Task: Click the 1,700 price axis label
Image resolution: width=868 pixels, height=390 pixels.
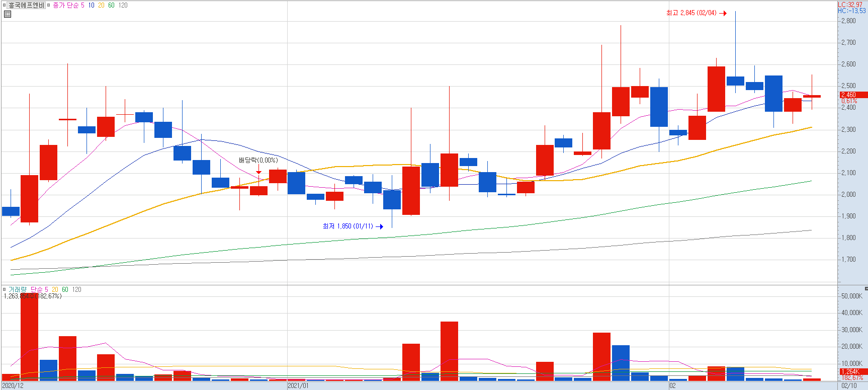Action: (x=848, y=260)
